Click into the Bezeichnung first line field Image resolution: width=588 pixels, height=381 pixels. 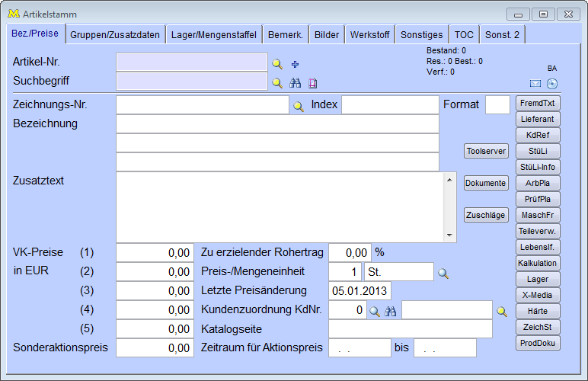click(x=277, y=124)
